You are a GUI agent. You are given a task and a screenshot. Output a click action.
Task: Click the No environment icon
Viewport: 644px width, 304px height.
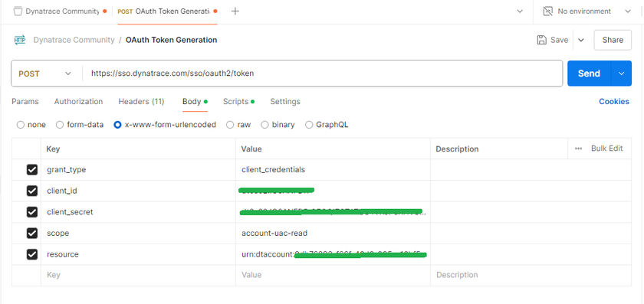coord(547,11)
